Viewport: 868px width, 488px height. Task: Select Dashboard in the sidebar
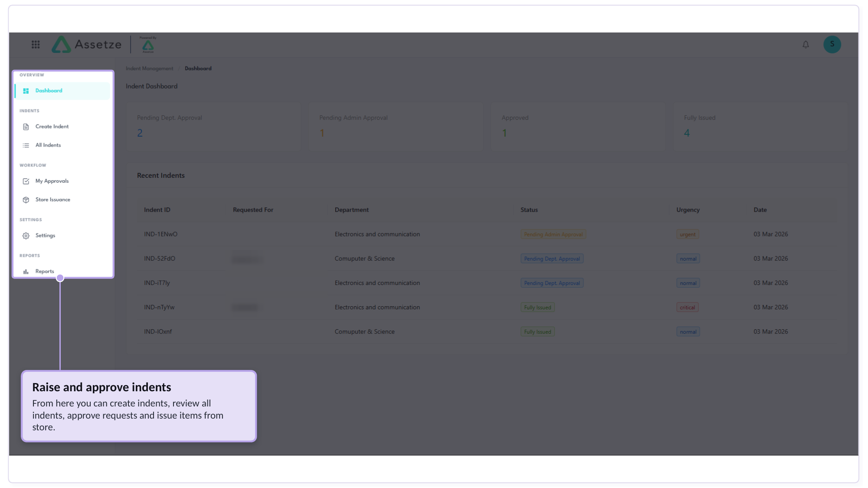point(62,91)
